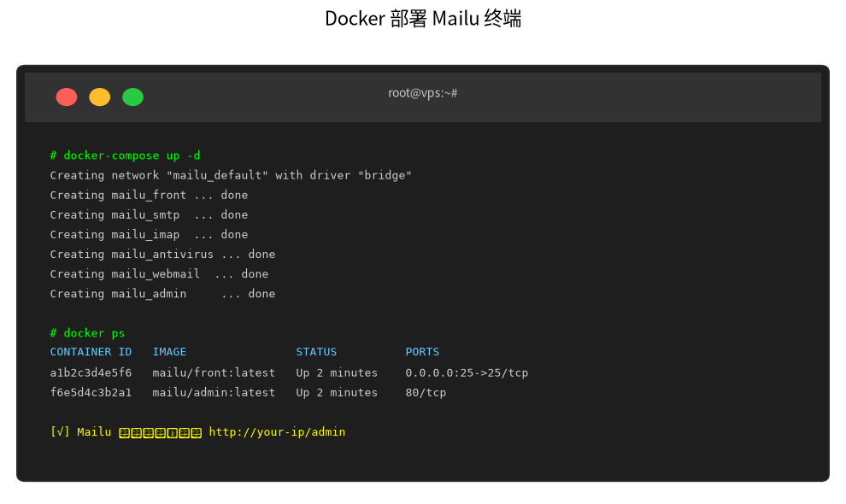Click the terminal title root@vps:~#
The width and height of the screenshot is (846, 504).
pyautogui.click(x=422, y=93)
